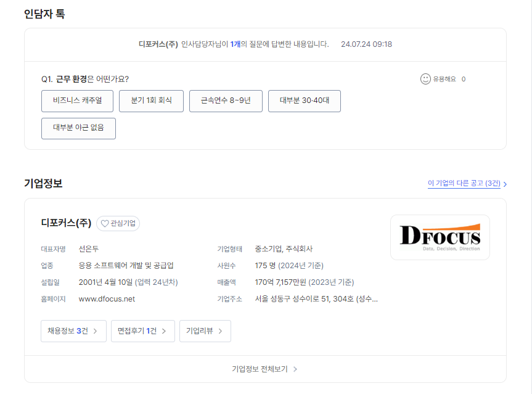Select the 대부분 30·40대 tag
Image resolution: width=532 pixels, height=394 pixels.
click(x=305, y=101)
